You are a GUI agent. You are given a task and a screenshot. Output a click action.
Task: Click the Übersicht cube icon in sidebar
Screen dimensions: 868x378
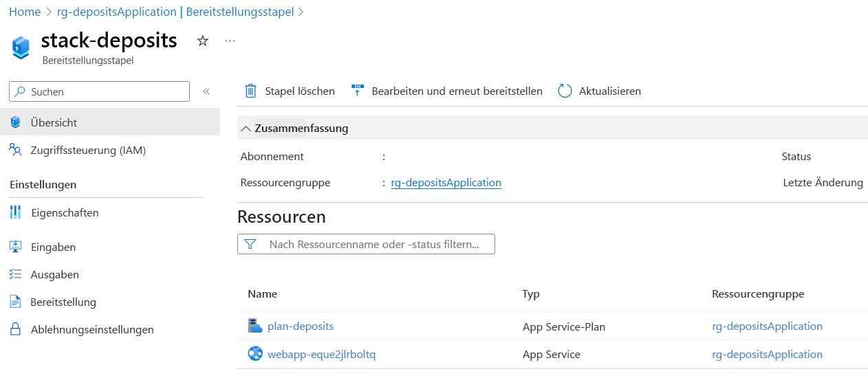point(16,122)
